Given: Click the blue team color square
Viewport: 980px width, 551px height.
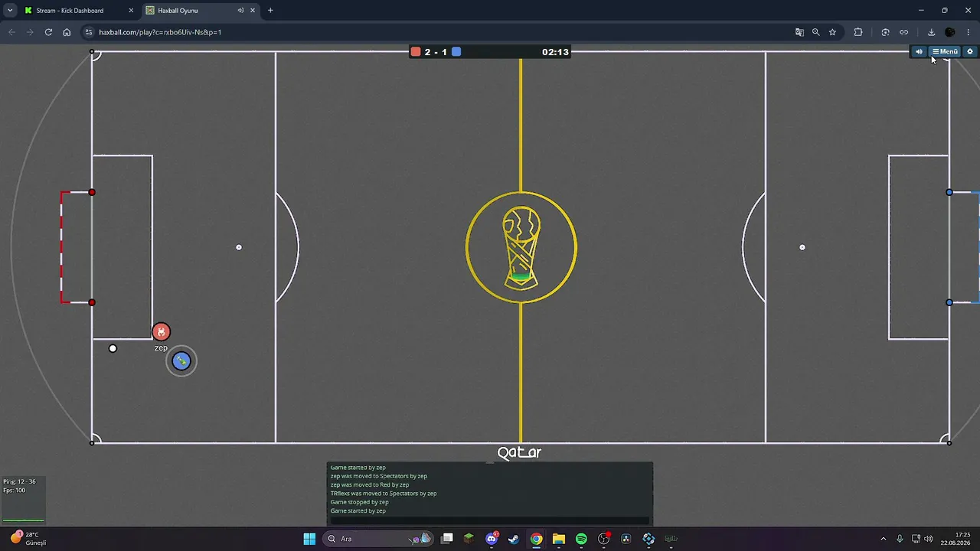Looking at the screenshot, I should pyautogui.click(x=456, y=52).
